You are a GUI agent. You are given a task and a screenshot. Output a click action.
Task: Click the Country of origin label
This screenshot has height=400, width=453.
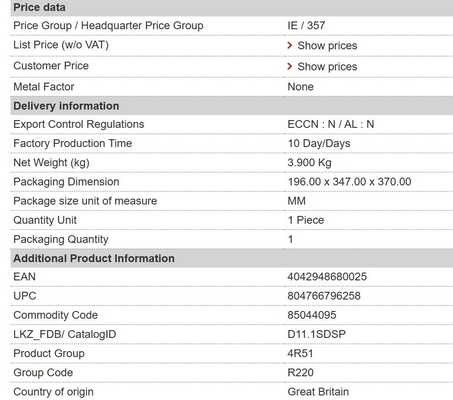coord(53,392)
